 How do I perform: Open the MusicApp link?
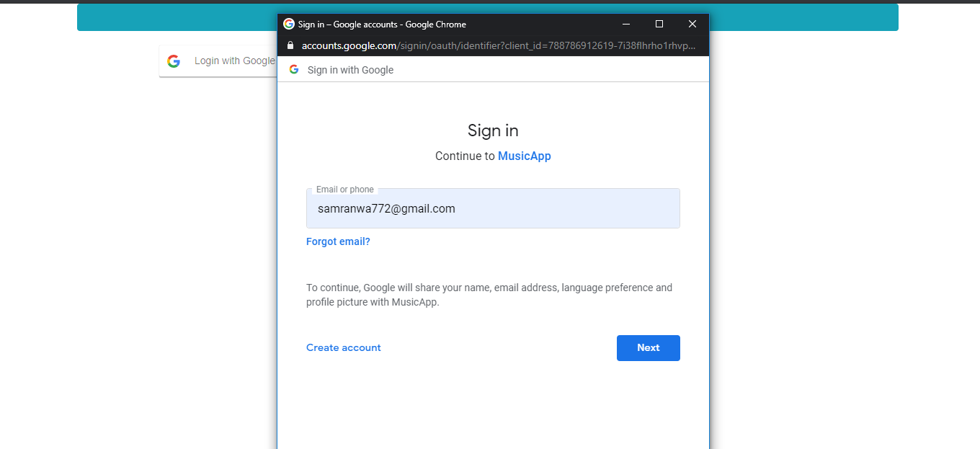(524, 156)
